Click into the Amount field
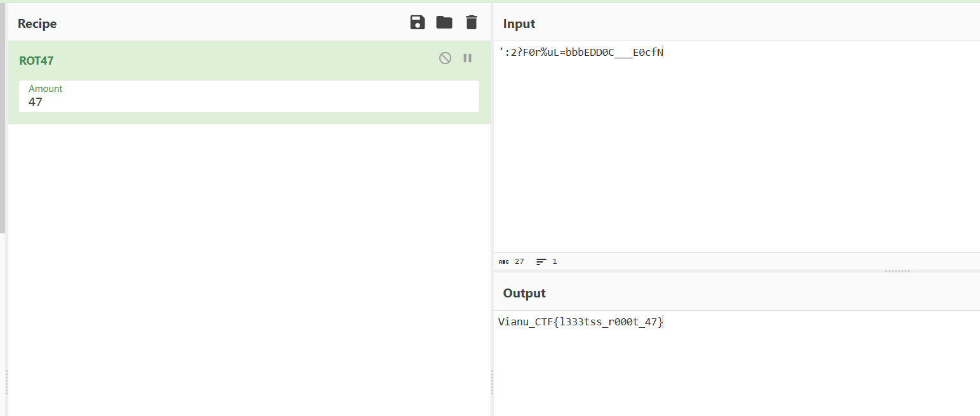This screenshot has width=980, height=416. (x=249, y=102)
